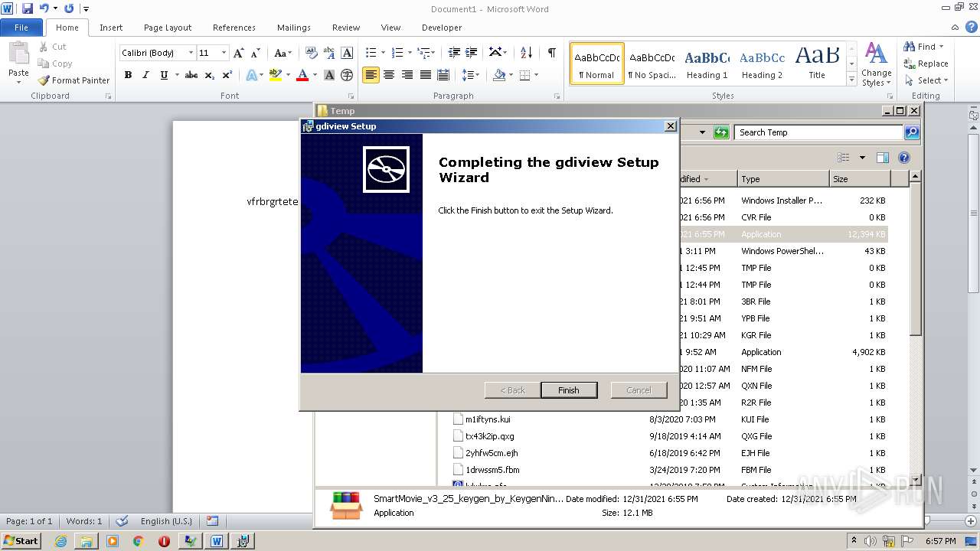980x551 pixels.
Task: Click Replace in Editing group
Action: point(926,64)
